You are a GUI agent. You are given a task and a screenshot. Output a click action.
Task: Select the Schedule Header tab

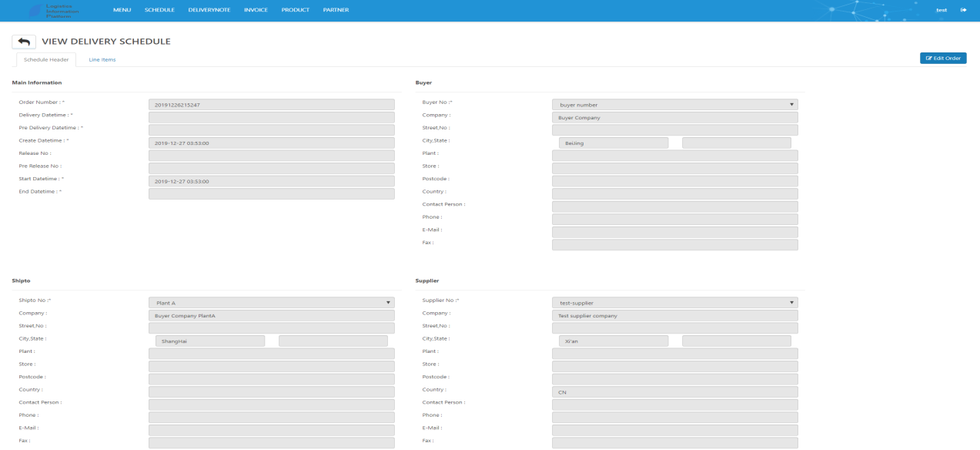point(46,60)
